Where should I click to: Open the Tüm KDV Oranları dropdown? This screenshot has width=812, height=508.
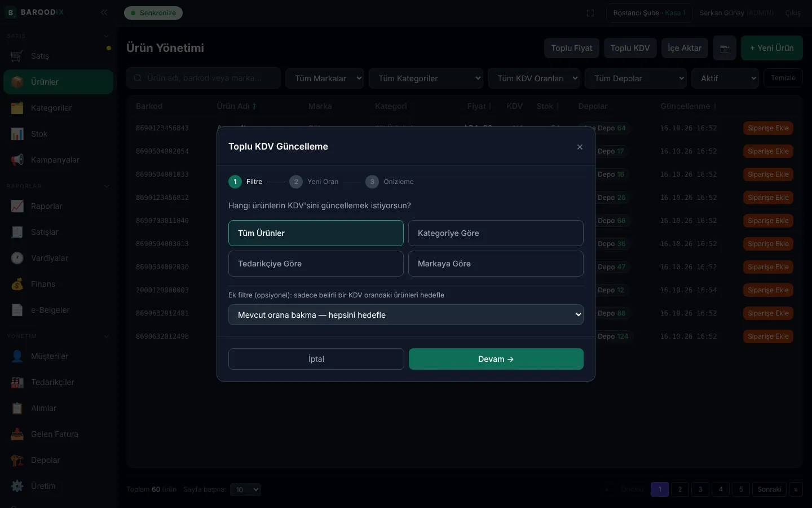tap(535, 78)
